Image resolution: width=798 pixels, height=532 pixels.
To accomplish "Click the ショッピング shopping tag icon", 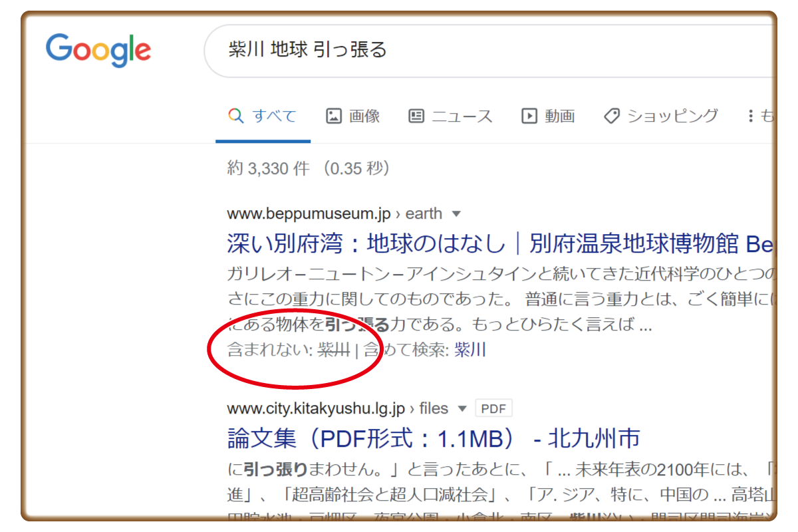I will point(610,115).
